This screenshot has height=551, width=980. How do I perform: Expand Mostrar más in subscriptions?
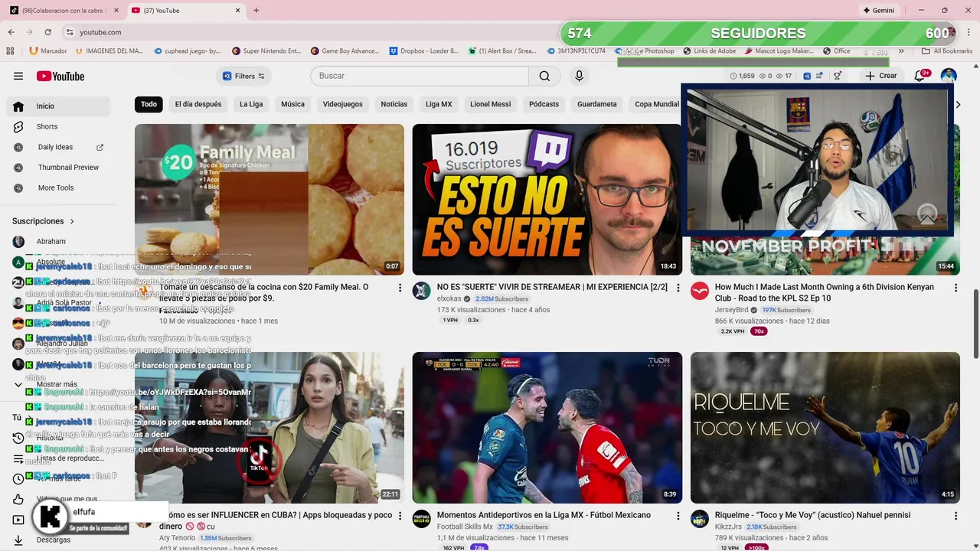(x=57, y=384)
